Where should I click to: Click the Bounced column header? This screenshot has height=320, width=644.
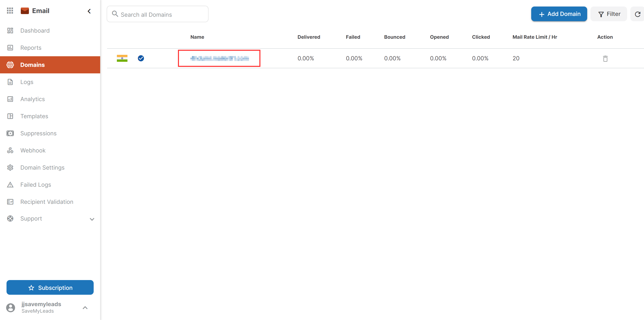coord(395,37)
